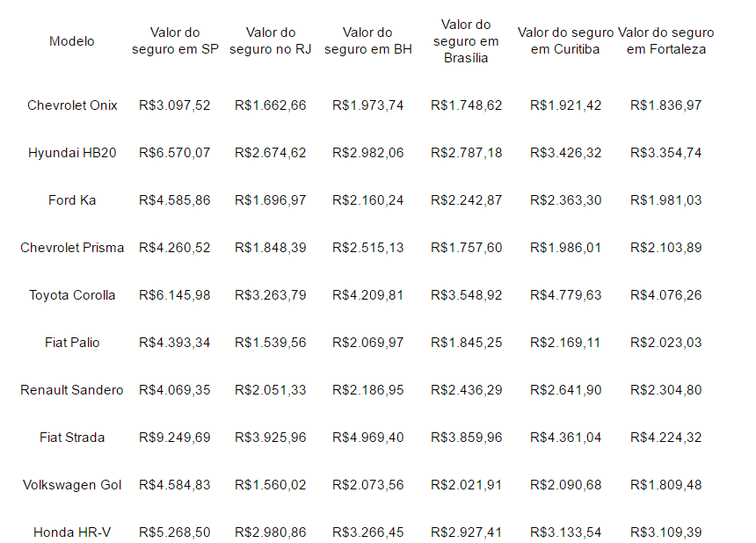
Task: Click the Chevrolet Prisma row label
Action: (72, 248)
